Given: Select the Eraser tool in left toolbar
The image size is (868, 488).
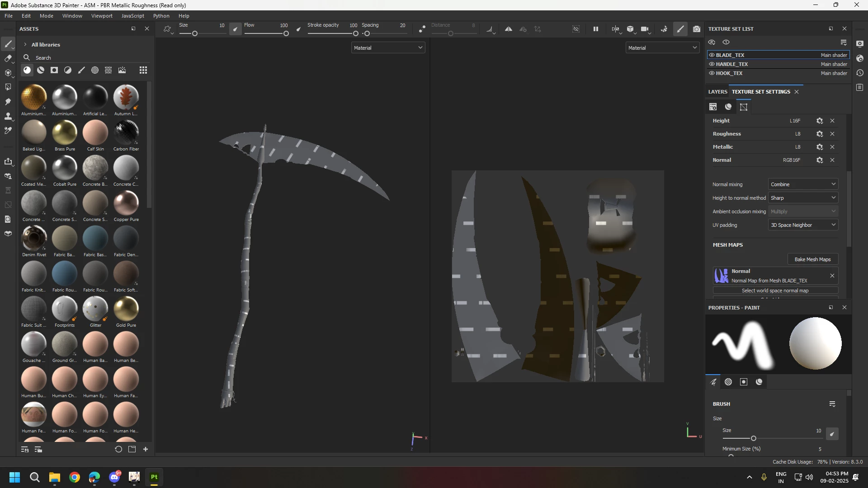Looking at the screenshot, I should click(8, 58).
